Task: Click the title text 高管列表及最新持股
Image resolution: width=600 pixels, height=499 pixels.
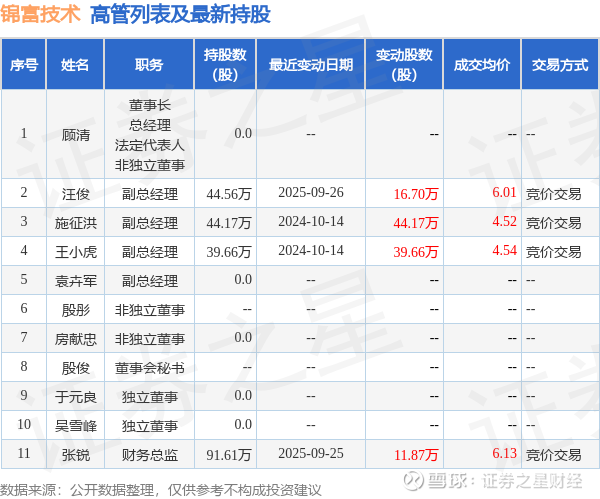Action: (180, 15)
